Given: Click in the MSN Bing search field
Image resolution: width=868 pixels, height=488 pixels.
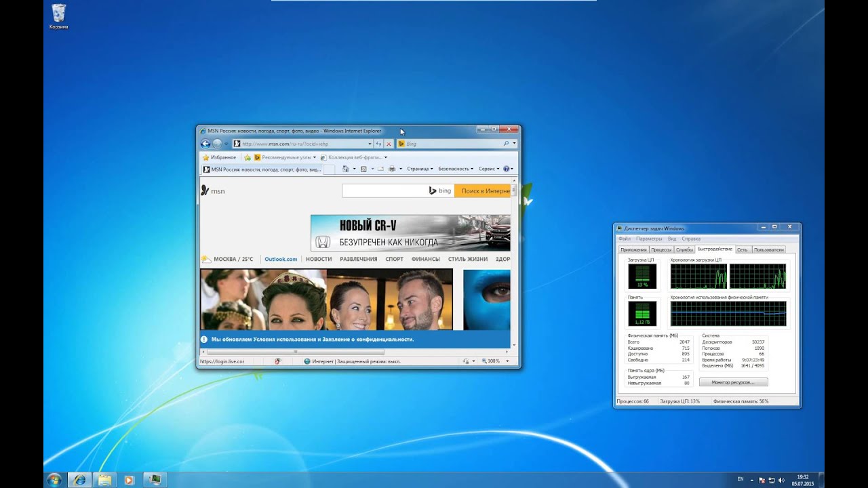Looking at the screenshot, I should click(x=398, y=191).
